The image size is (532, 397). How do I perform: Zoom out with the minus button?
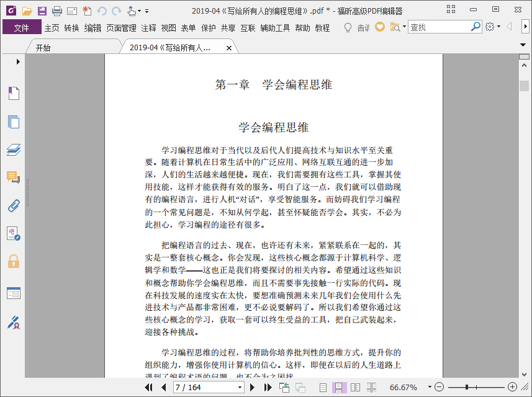coord(439,387)
